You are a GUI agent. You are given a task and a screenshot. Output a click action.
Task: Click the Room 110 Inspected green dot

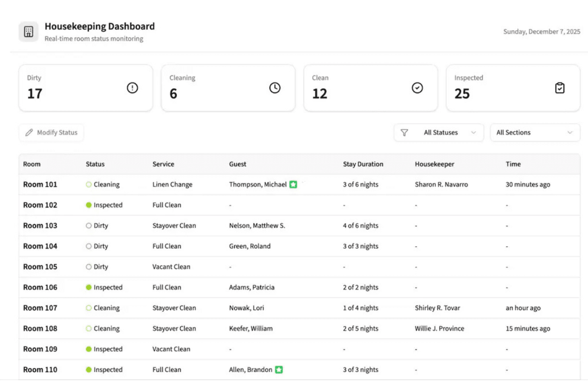pos(89,370)
